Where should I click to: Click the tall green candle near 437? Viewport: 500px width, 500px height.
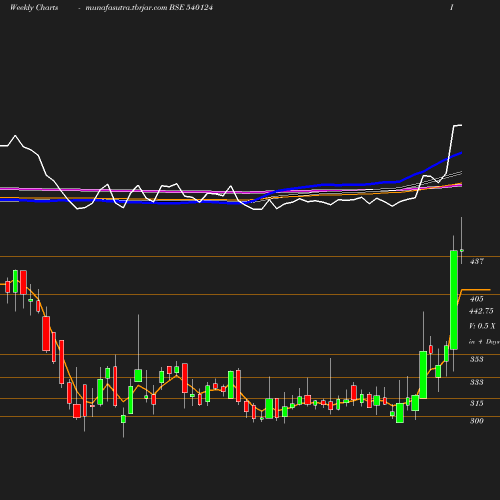[x=454, y=300]
